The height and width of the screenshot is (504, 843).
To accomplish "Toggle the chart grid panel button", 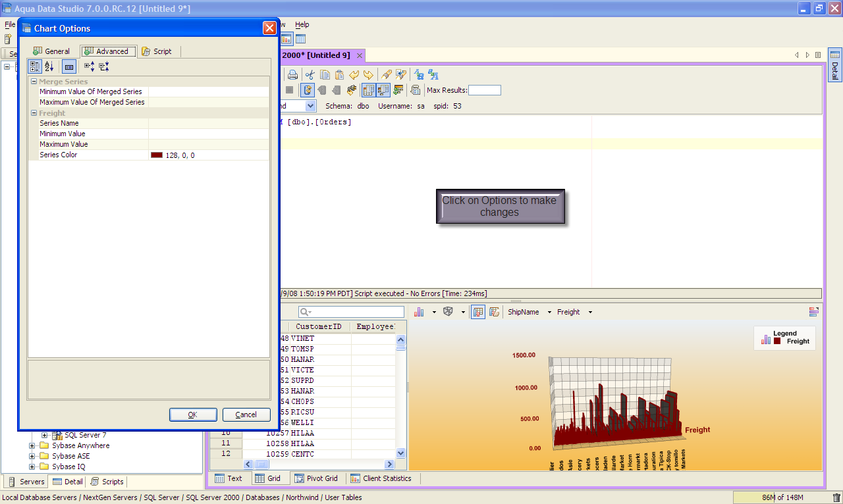I will tap(479, 312).
